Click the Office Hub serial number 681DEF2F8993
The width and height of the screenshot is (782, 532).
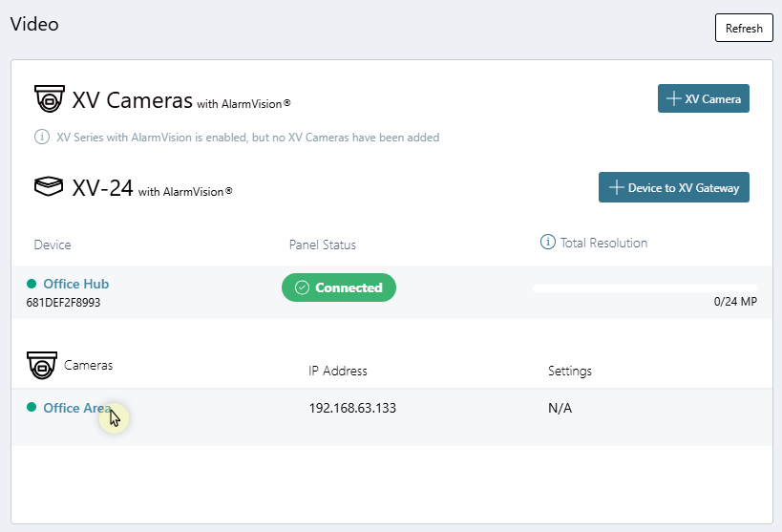[x=63, y=302]
